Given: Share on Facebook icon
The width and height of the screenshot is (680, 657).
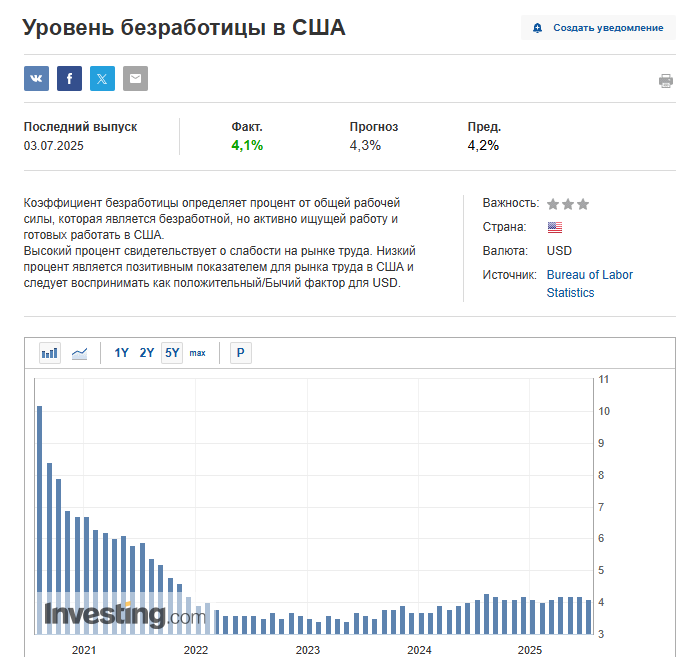Looking at the screenshot, I should [x=69, y=78].
